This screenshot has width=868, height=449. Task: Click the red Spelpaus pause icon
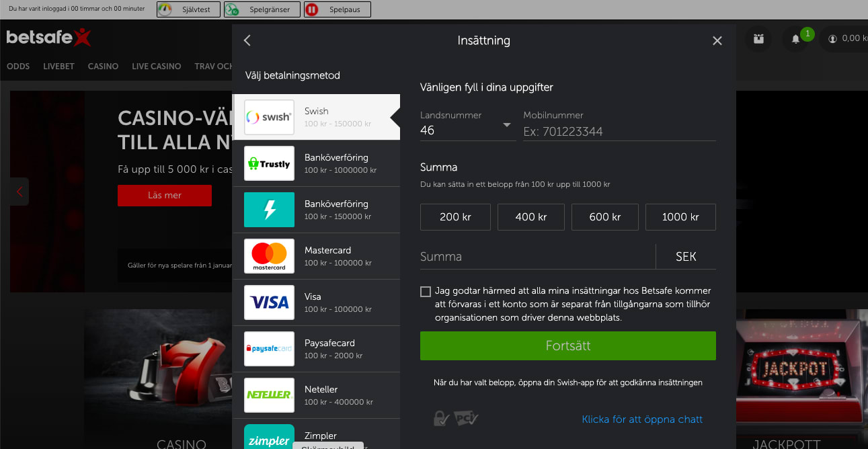(x=311, y=9)
